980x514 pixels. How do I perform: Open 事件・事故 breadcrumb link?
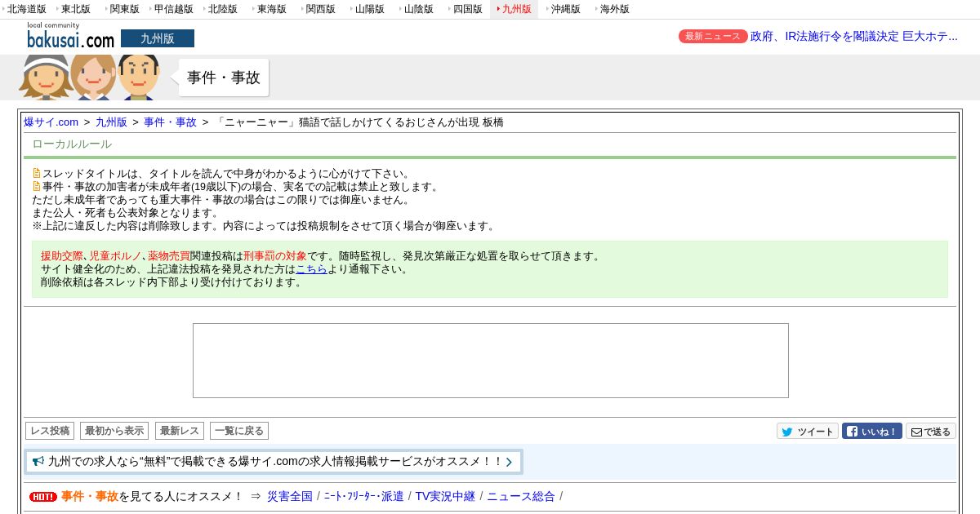170,122
